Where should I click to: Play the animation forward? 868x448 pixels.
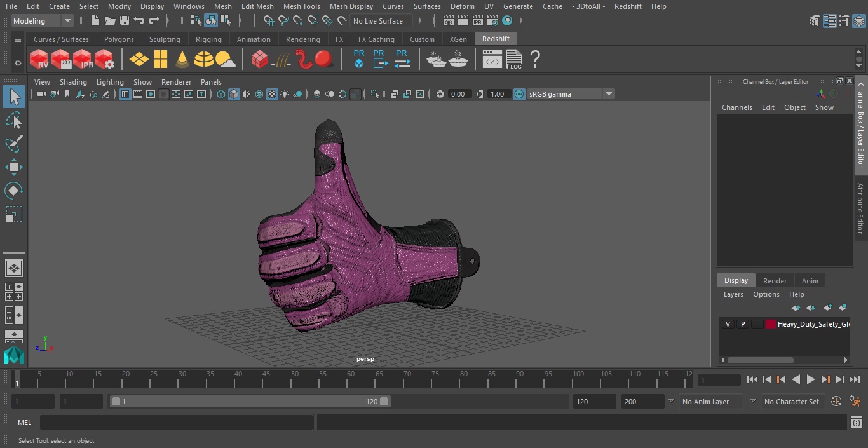click(811, 379)
